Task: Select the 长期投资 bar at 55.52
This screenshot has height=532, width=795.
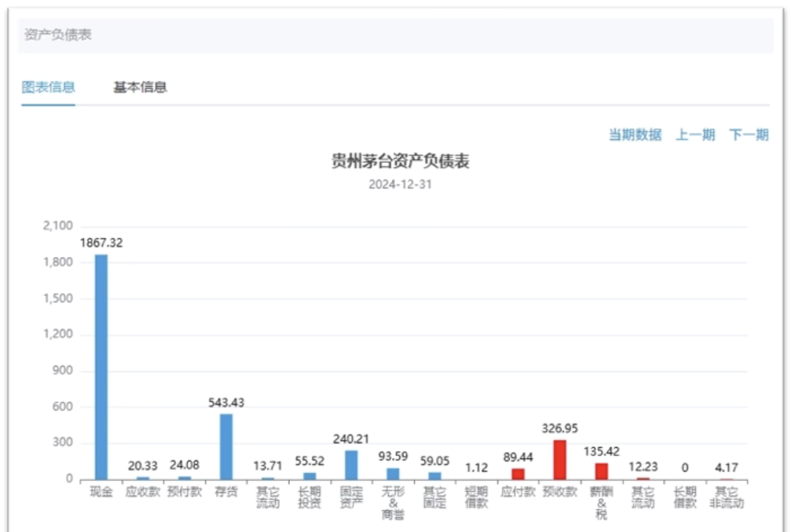Action: click(309, 476)
